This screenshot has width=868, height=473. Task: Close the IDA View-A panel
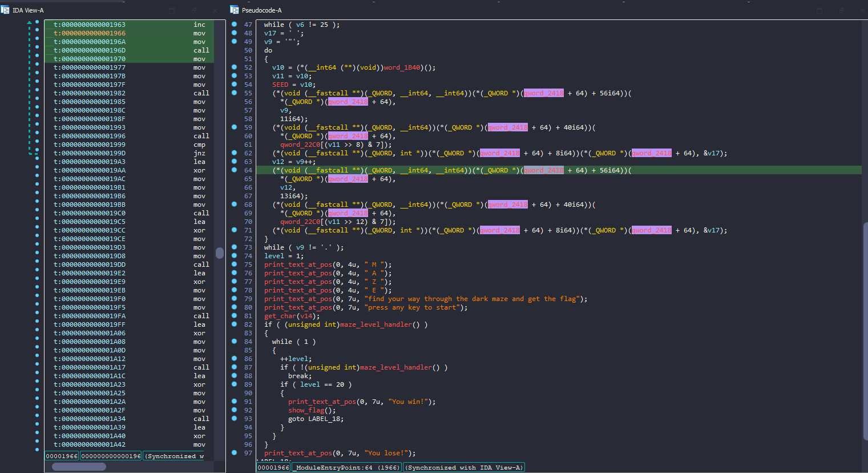[x=215, y=11]
